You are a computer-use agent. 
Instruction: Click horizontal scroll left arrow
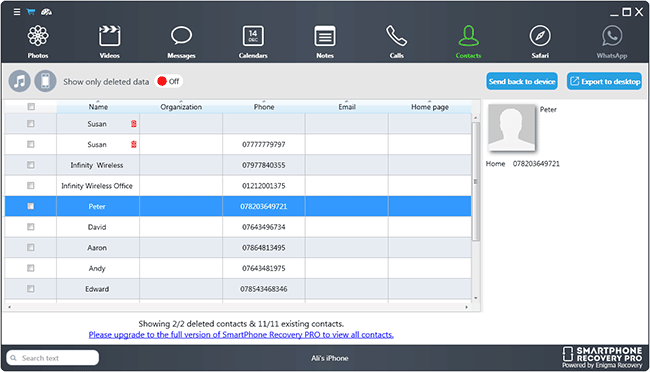pyautogui.click(x=10, y=307)
